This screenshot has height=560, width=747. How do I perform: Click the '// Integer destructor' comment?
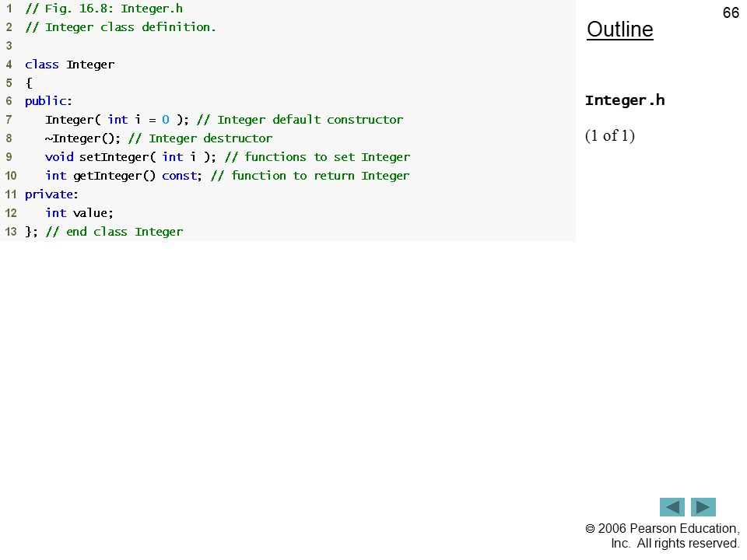coord(201,138)
